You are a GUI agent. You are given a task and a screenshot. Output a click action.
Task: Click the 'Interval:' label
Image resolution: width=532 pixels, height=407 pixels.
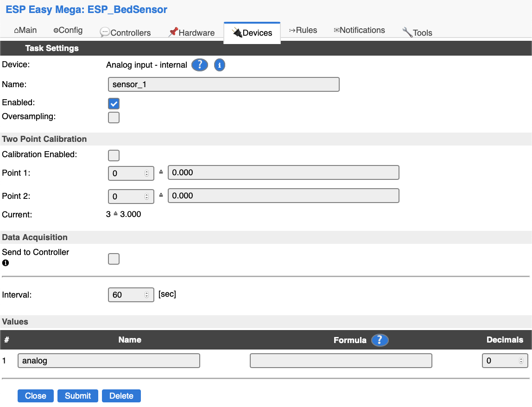[17, 295]
